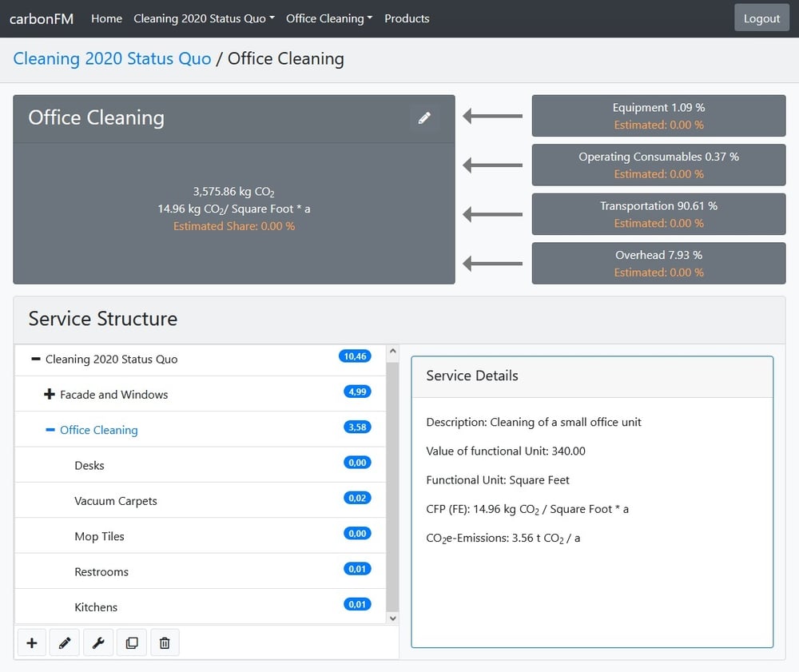Viewport: 799px width, 672px height.
Task: Click the copy duplicate icon below tree
Action: (132, 642)
